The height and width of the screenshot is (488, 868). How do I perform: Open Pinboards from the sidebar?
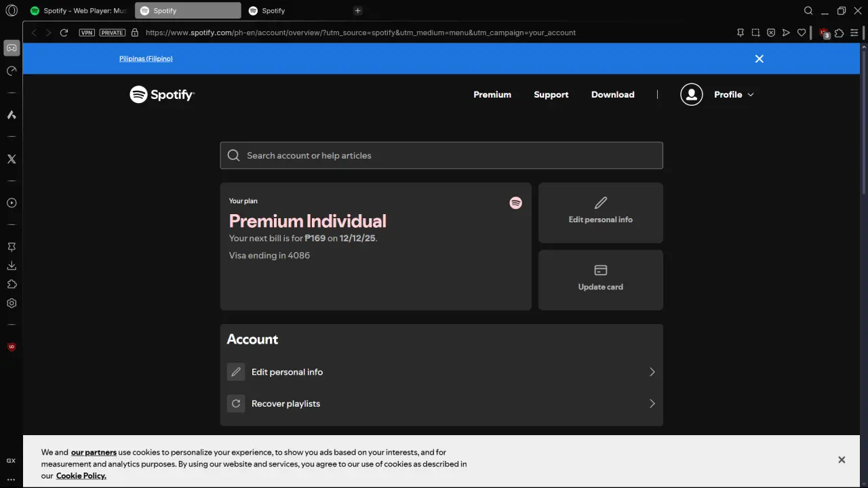pos(12,247)
